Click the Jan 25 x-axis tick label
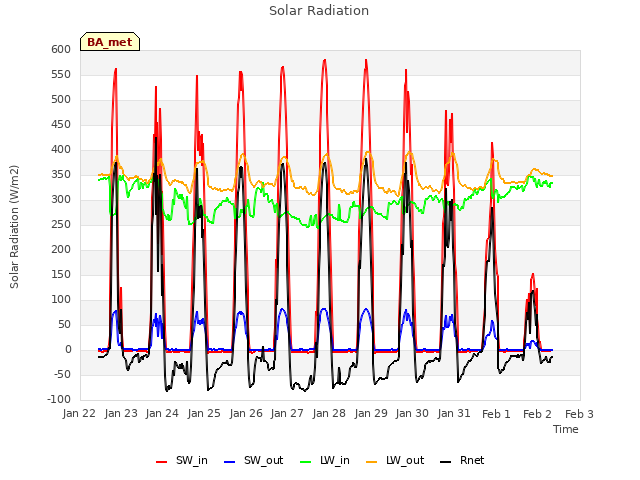This screenshot has width=640, height=480. (204, 413)
